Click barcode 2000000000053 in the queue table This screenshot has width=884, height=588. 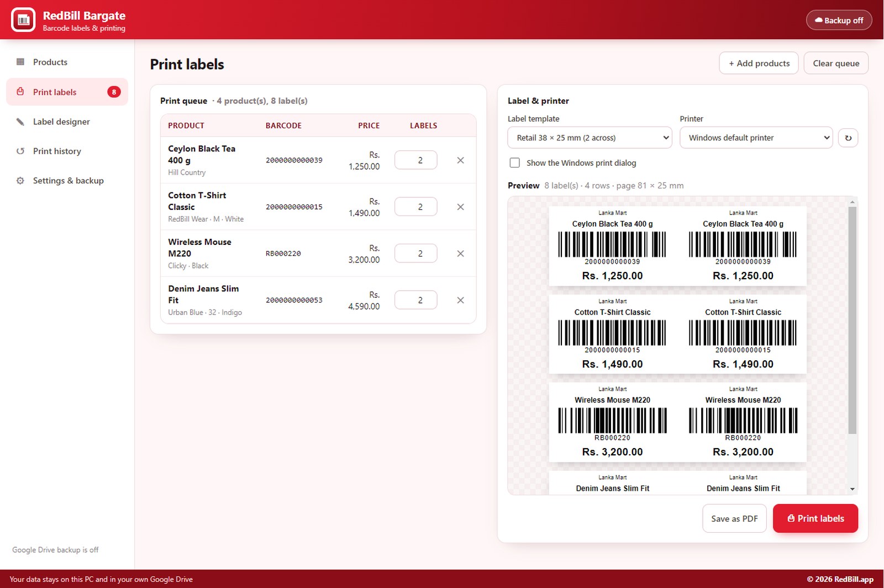(294, 300)
